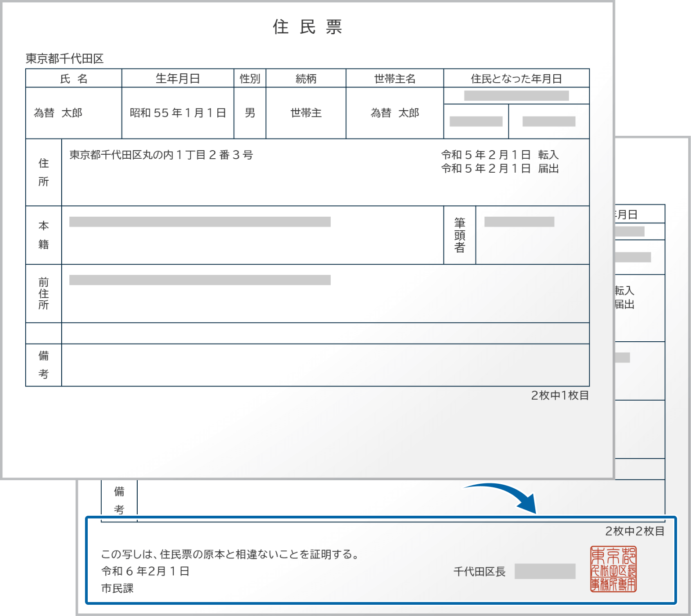Screen dimensions: 691x616
Task: Select birth date 昭和55年1月1日
Action: click(x=178, y=113)
